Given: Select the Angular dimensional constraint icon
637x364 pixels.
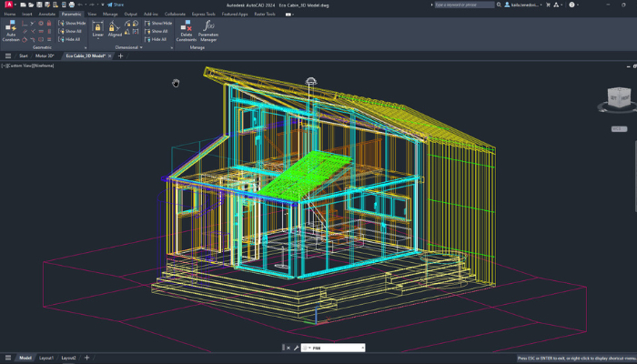Looking at the screenshot, I should tap(127, 32).
